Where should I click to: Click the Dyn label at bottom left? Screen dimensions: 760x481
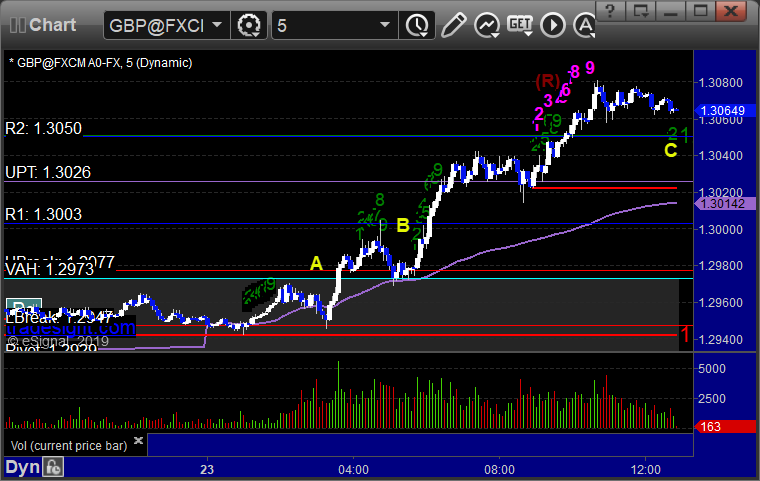click(22, 467)
